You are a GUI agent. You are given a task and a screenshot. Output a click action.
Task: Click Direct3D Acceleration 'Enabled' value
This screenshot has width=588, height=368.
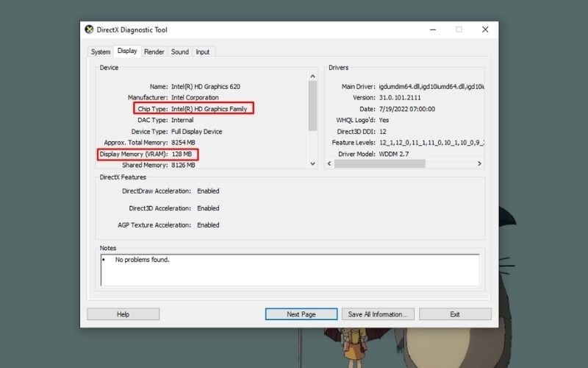(208, 208)
